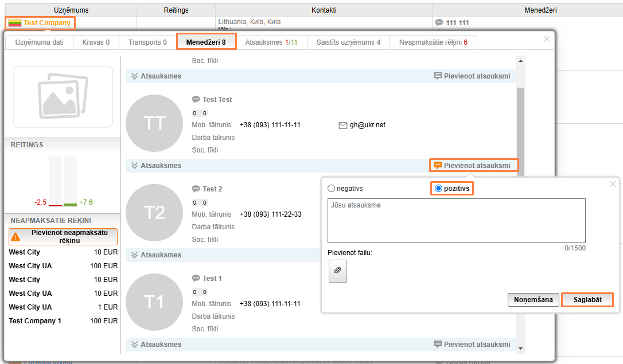
Task: Select the pozitīvs radio button
Action: click(x=439, y=189)
